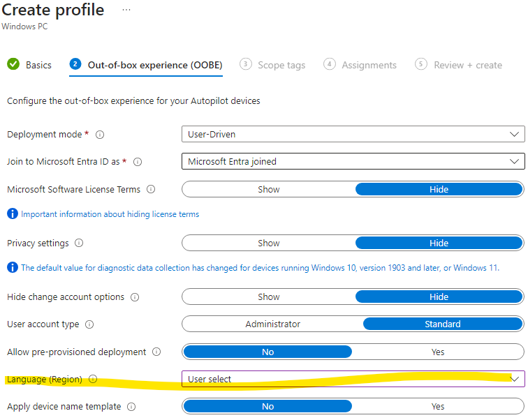Click the 'Allow pre-provisioned deployment' label
The height and width of the screenshot is (420, 528).
coord(76,352)
